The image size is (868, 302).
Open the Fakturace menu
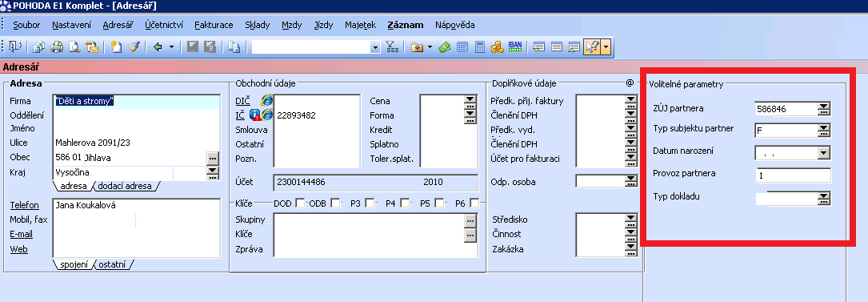tap(214, 25)
